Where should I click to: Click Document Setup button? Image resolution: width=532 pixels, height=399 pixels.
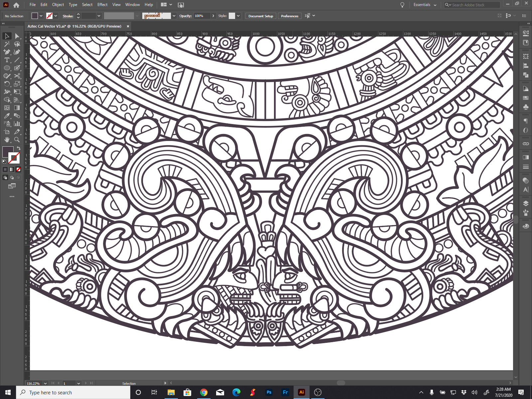[x=261, y=16]
